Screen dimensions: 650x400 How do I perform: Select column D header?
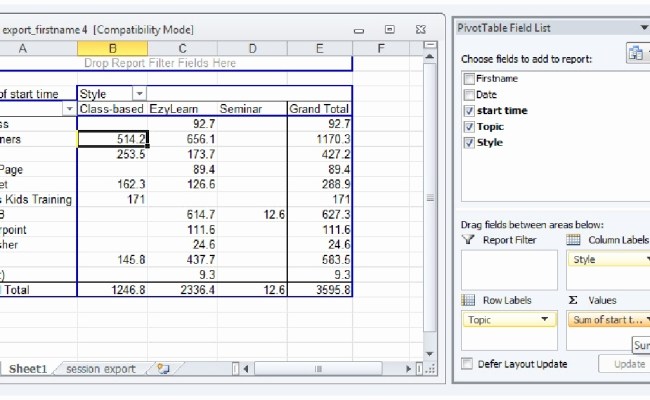(252, 48)
